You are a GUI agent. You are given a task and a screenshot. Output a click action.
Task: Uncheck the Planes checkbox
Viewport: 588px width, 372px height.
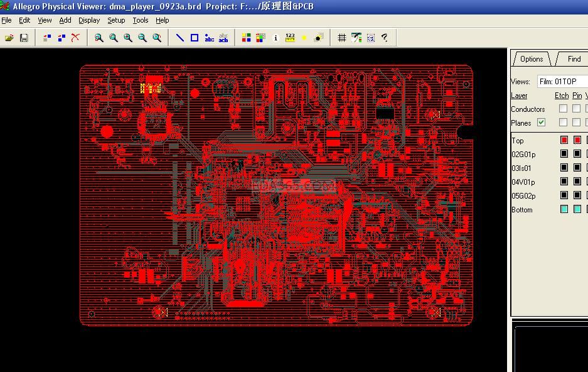click(x=541, y=123)
